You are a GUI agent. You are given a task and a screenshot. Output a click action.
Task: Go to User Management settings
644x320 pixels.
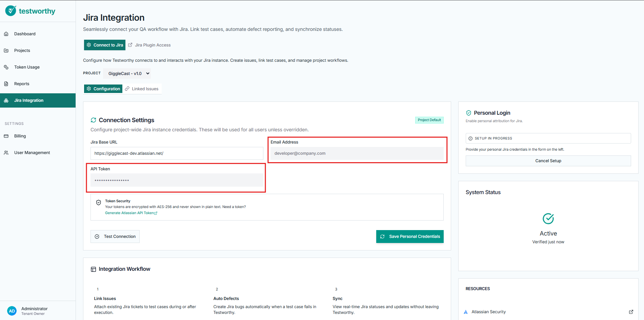[38, 153]
